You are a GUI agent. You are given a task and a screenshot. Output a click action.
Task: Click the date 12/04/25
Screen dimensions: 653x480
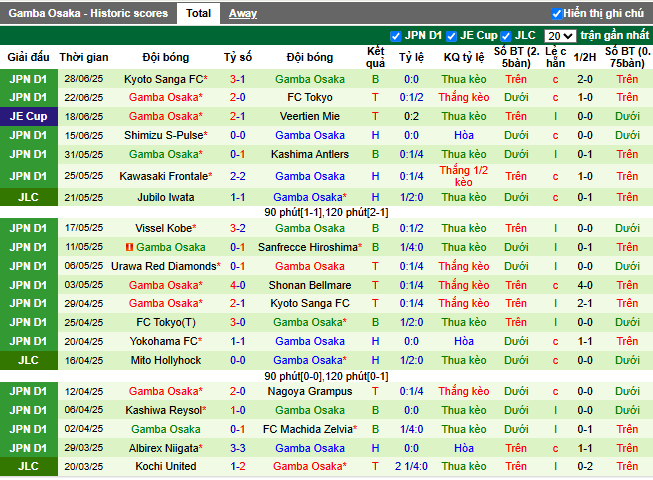click(x=84, y=391)
